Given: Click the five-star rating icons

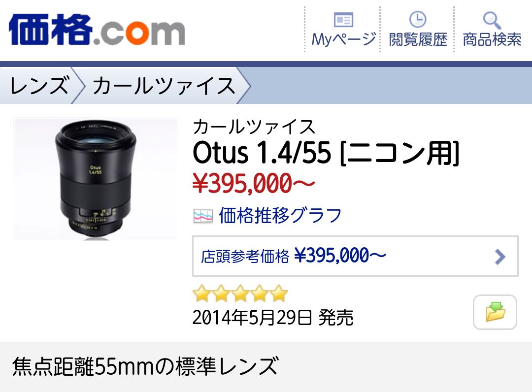Looking at the screenshot, I should coord(240,294).
